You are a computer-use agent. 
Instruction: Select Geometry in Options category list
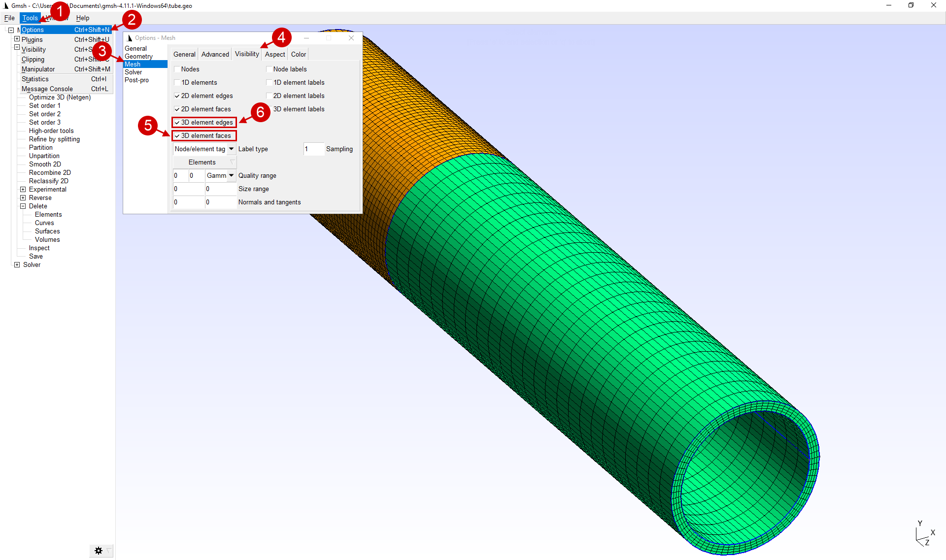coord(138,57)
